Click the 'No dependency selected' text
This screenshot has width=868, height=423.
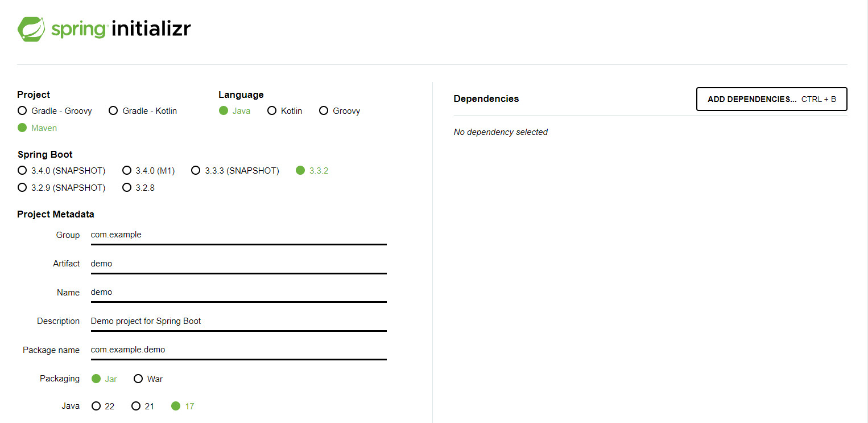(501, 132)
